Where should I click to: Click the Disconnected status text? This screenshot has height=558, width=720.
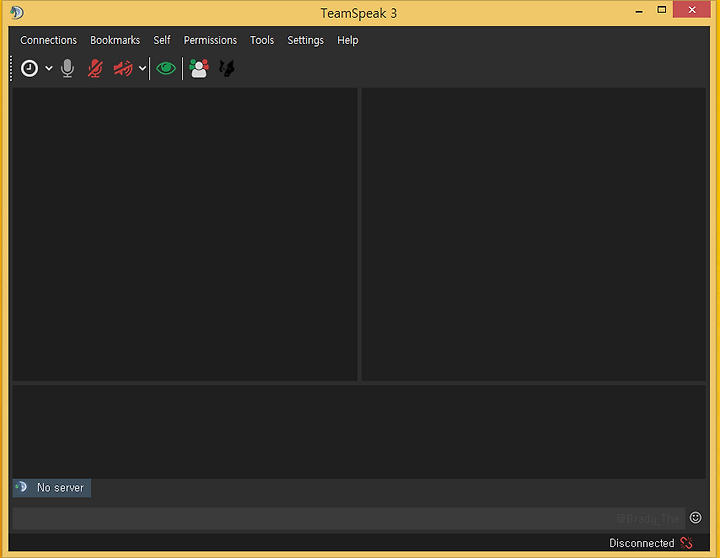pos(641,543)
